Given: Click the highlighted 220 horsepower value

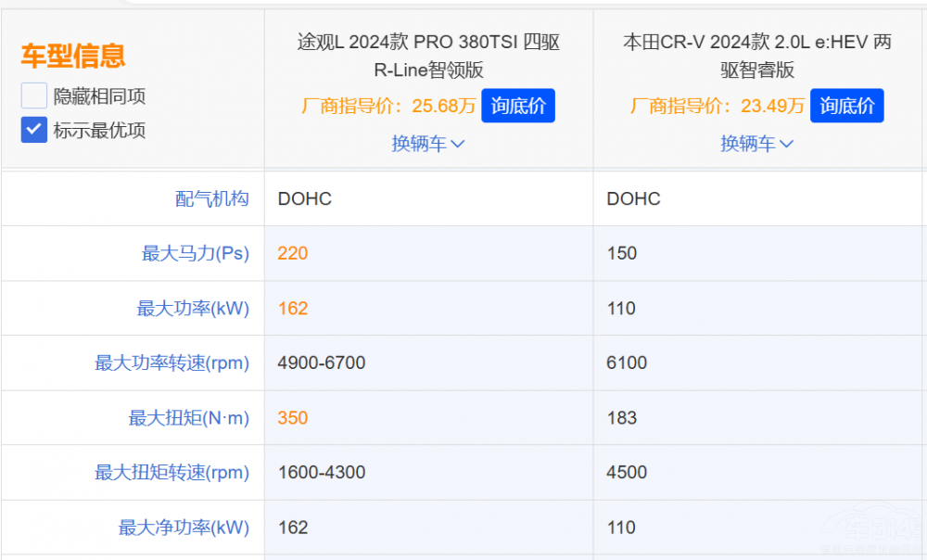Looking at the screenshot, I should point(292,253).
